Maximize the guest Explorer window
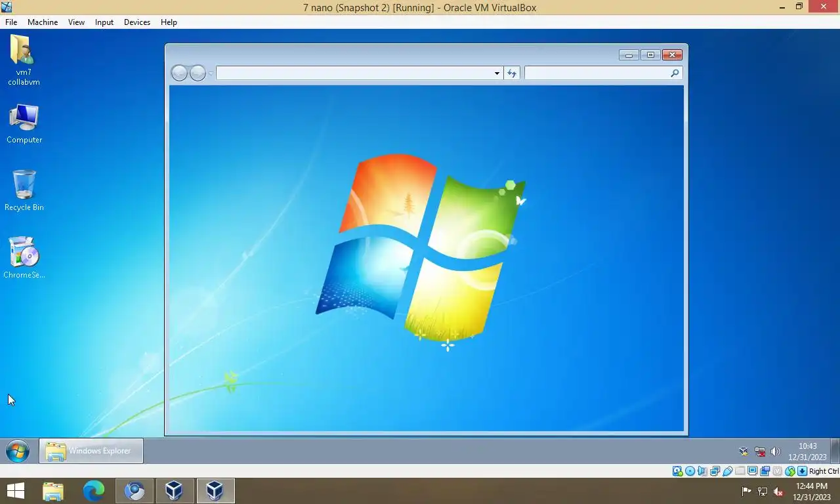Screen dimensions: 840x504 [650, 55]
